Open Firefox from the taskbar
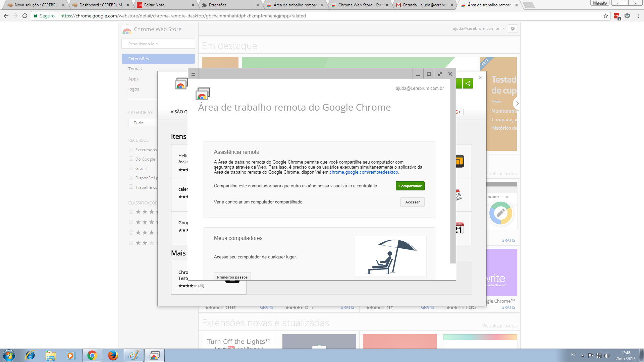Screen dimensions: 644x362 pyautogui.click(x=113, y=355)
